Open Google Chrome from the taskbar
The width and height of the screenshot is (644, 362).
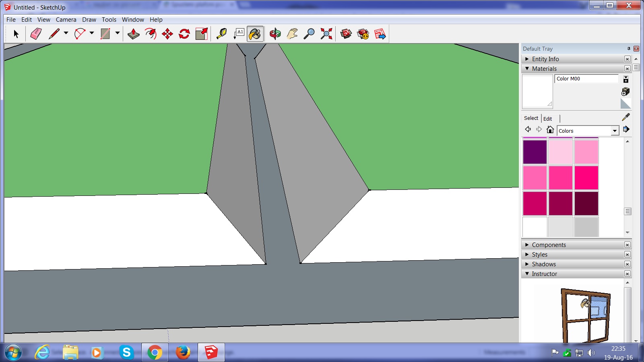pyautogui.click(x=155, y=353)
